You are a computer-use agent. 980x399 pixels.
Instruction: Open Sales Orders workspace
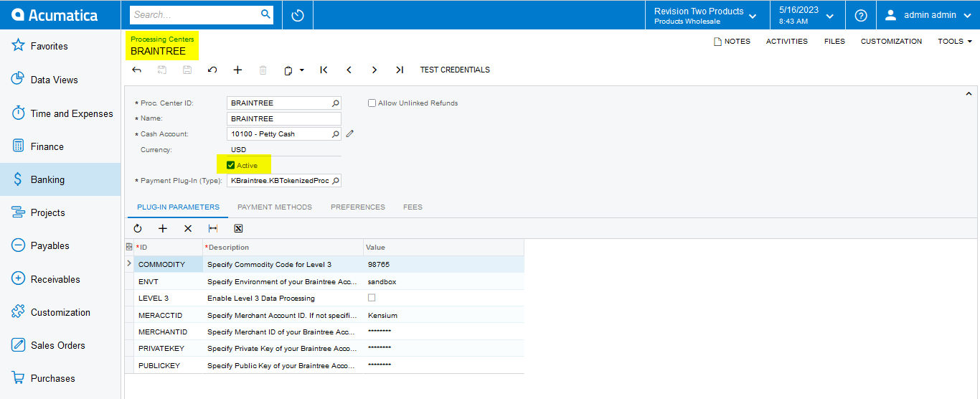60,345
